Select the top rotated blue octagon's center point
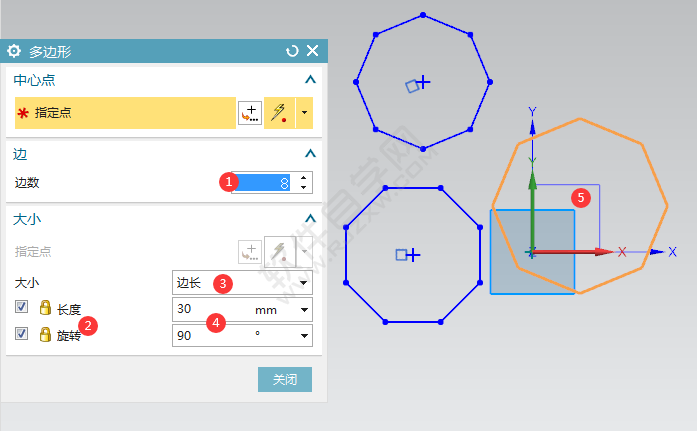This screenshot has width=697, height=431. (423, 82)
